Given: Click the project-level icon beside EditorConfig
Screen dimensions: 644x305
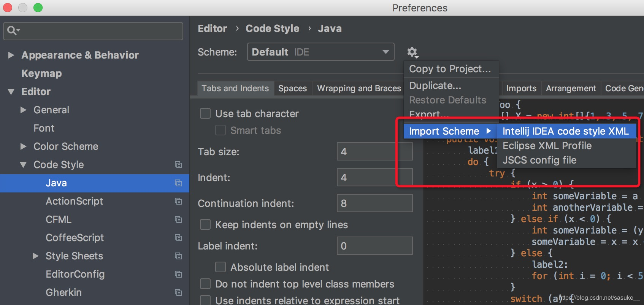Looking at the screenshot, I should [x=178, y=274].
